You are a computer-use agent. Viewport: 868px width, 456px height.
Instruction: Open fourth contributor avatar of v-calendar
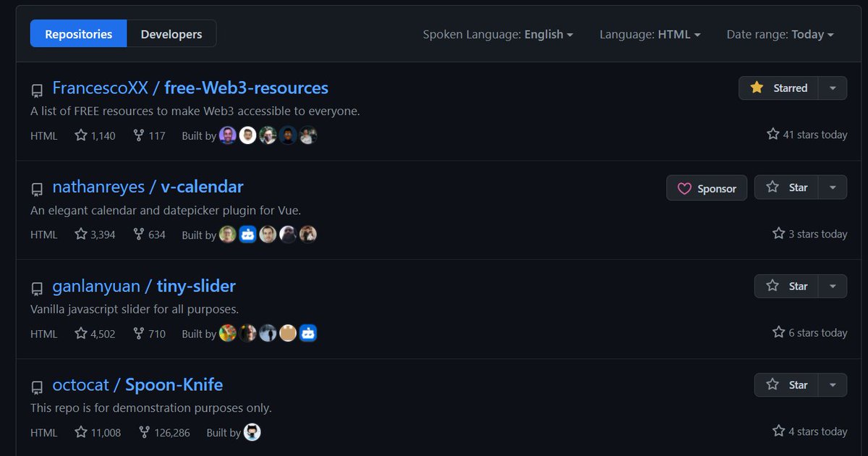[288, 234]
